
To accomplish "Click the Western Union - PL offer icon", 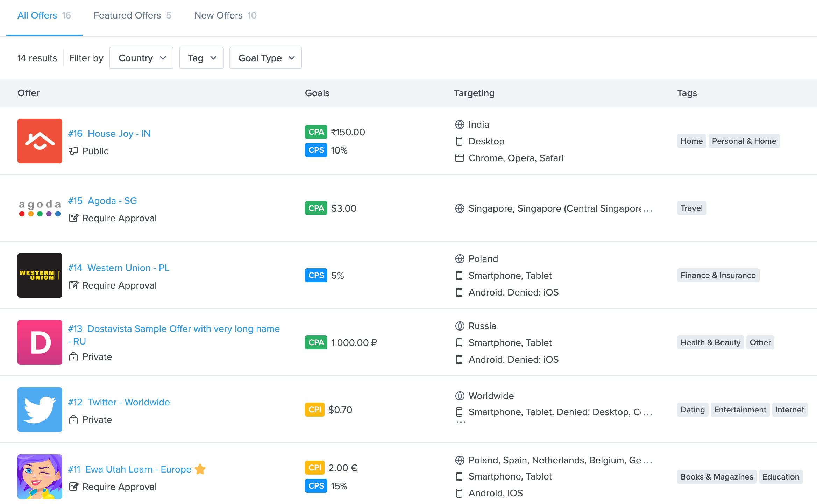I will 40,275.
